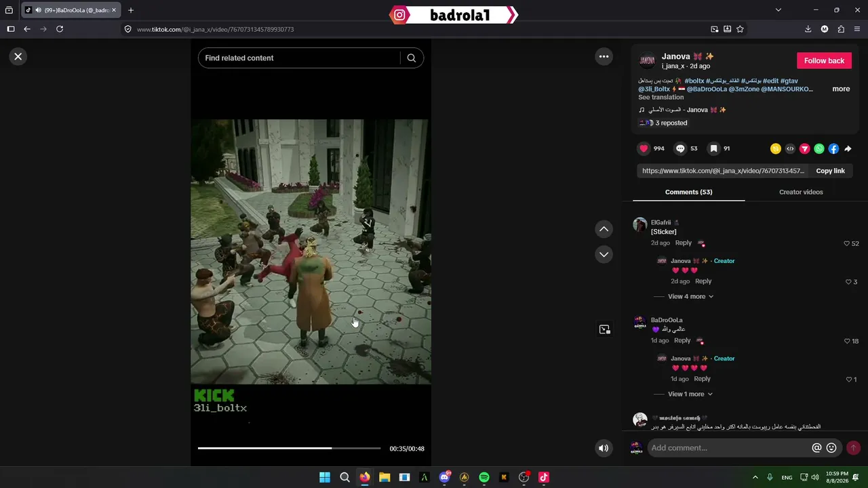
Task: Open more share options arrow
Action: click(x=848, y=148)
